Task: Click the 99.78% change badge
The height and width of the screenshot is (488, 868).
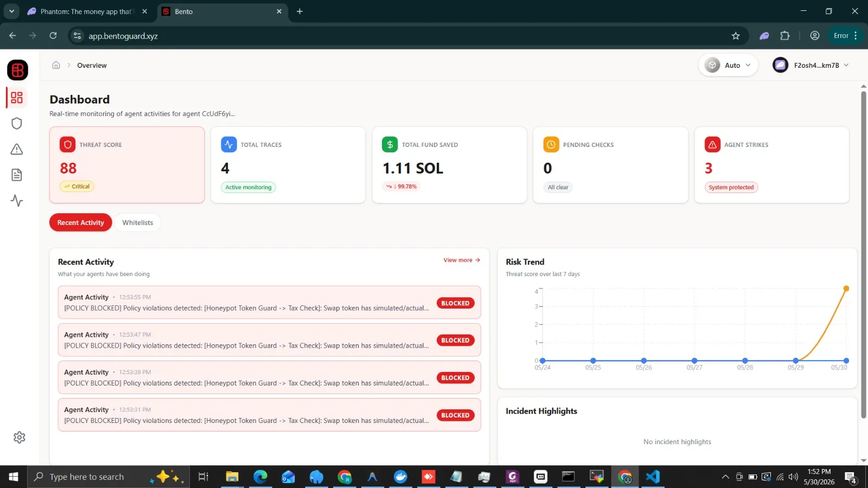Action: pyautogui.click(x=401, y=187)
